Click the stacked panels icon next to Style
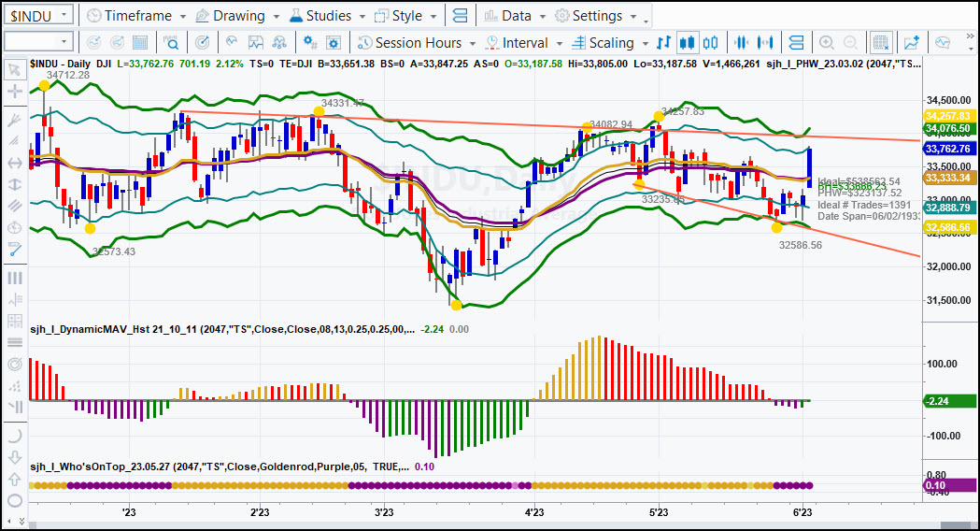 (x=460, y=16)
